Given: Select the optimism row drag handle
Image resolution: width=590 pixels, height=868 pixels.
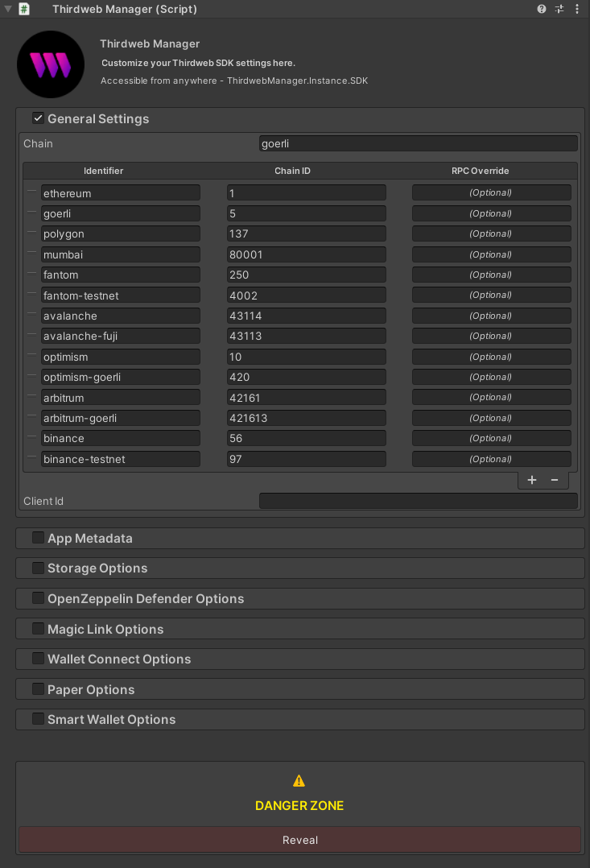Looking at the screenshot, I should (x=31, y=355).
